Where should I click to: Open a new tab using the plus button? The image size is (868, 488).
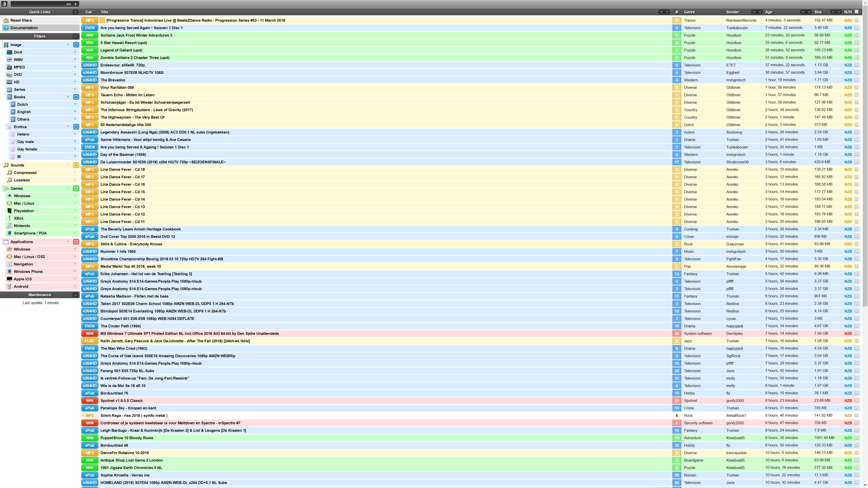pos(75,4)
